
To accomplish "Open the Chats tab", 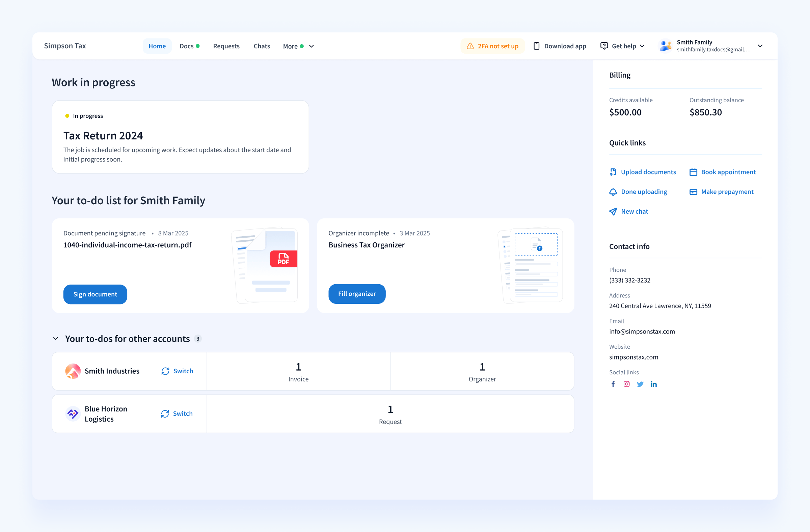I will [x=262, y=46].
